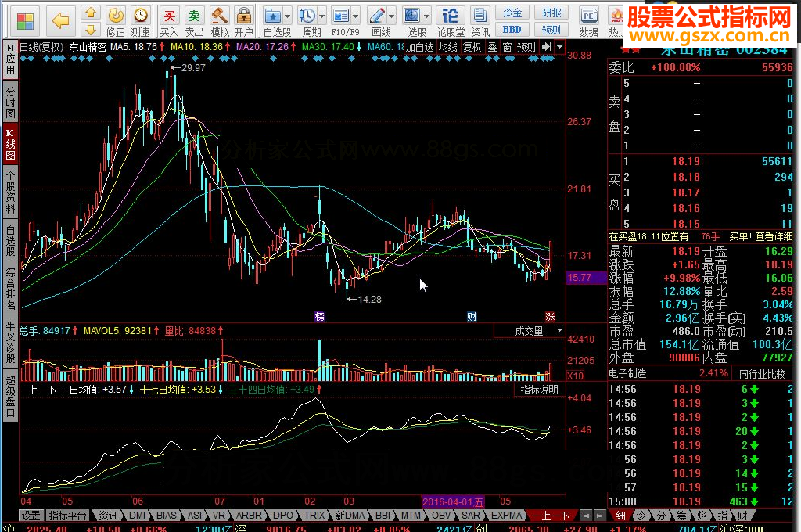Image resolution: width=801 pixels, height=532 pixels.
Task: Switch to the DMI indicator tab
Action: (137, 515)
